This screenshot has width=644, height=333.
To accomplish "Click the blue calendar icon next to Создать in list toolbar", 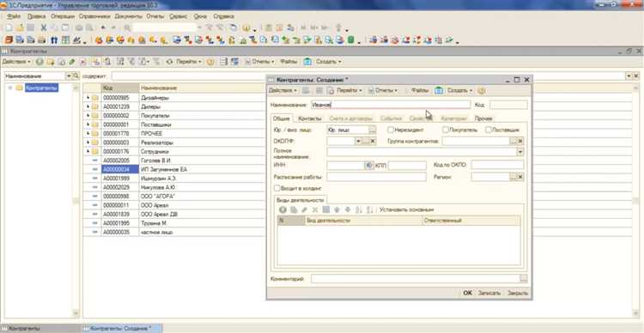I will (x=307, y=62).
